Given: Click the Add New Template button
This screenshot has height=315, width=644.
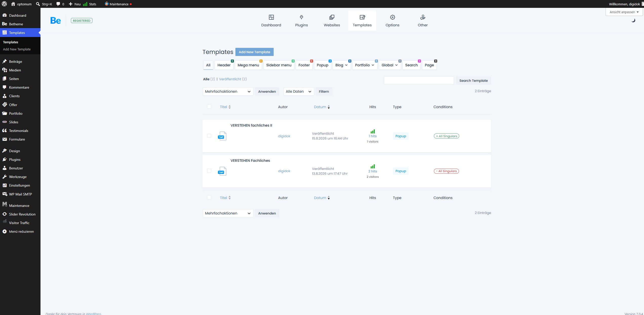Looking at the screenshot, I should pos(254,52).
